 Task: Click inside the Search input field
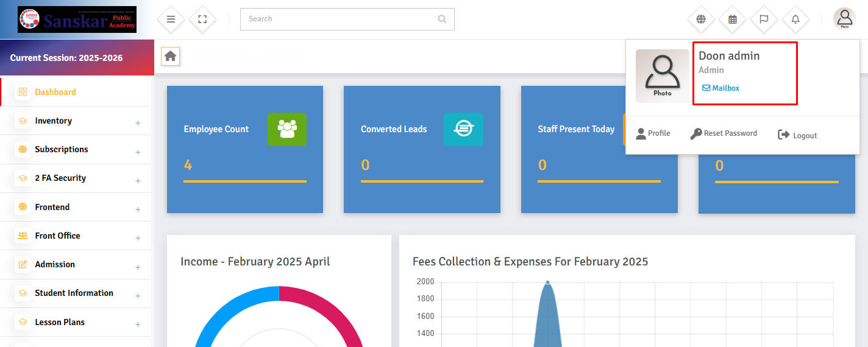pos(347,19)
